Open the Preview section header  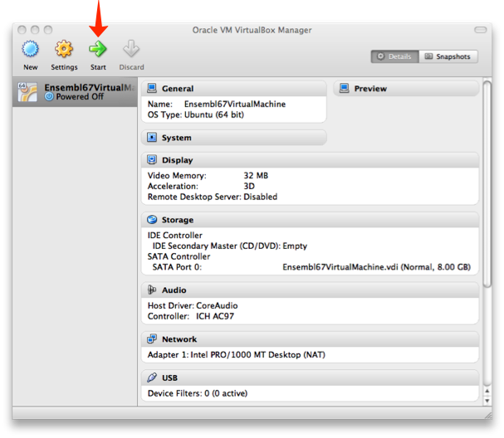coord(406,88)
